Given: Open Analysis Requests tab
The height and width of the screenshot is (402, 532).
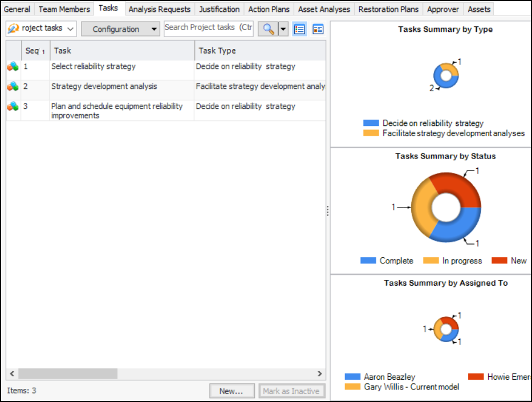Looking at the screenshot, I should coord(160,9).
